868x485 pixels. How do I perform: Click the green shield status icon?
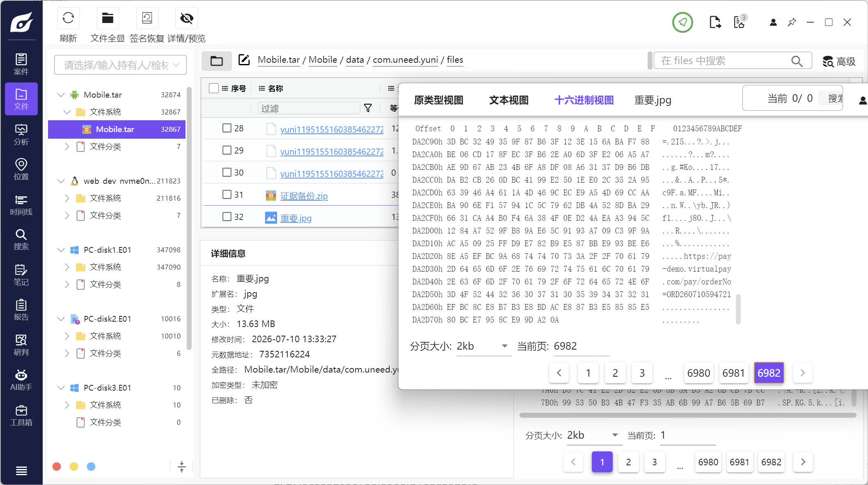click(682, 22)
